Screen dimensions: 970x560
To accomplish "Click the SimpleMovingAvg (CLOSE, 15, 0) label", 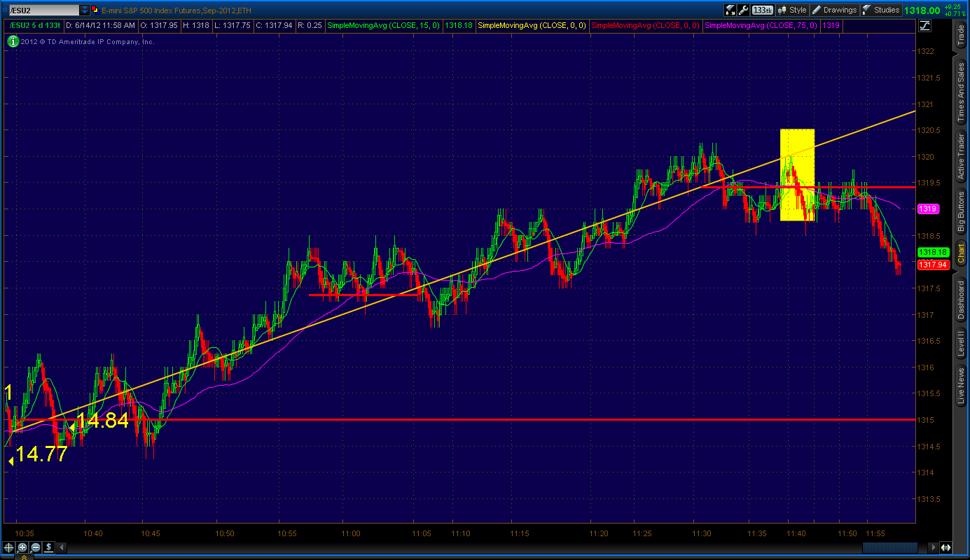I will 384,26.
